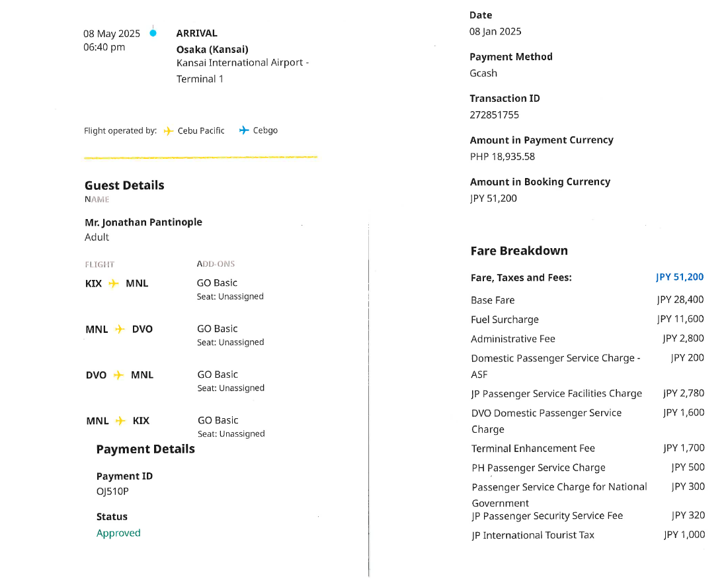The image size is (728, 581).
Task: Click the green Approved status text
Action: pyautogui.click(x=118, y=533)
